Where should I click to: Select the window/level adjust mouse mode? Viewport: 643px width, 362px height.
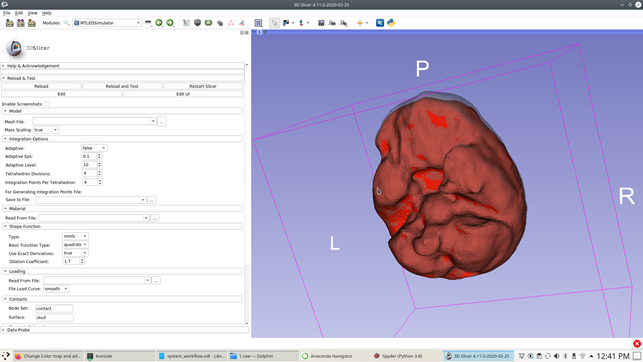click(286, 23)
